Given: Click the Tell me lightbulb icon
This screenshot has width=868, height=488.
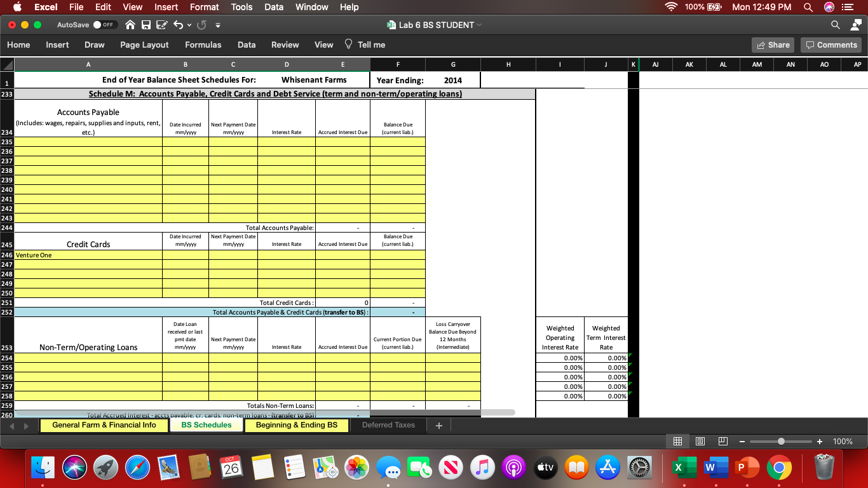Looking at the screenshot, I should point(348,44).
